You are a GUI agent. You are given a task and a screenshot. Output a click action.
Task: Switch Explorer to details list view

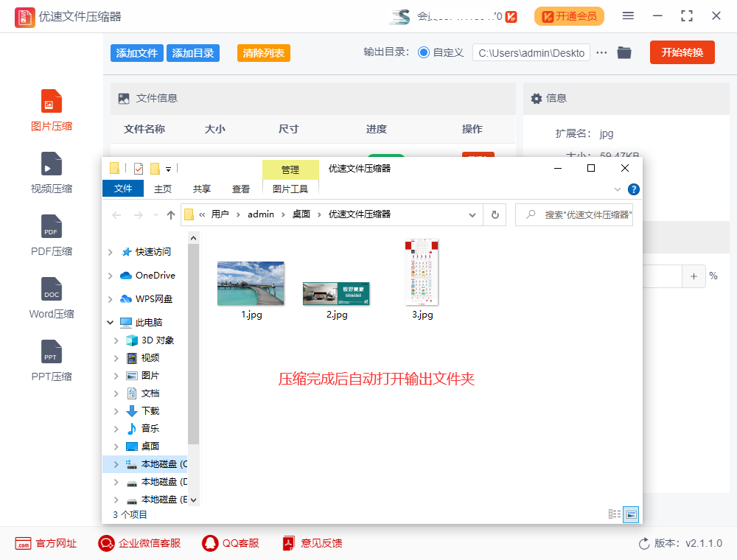tap(615, 514)
